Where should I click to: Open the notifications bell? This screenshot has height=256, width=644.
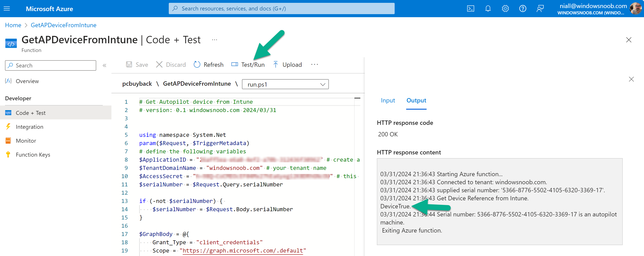(x=488, y=9)
